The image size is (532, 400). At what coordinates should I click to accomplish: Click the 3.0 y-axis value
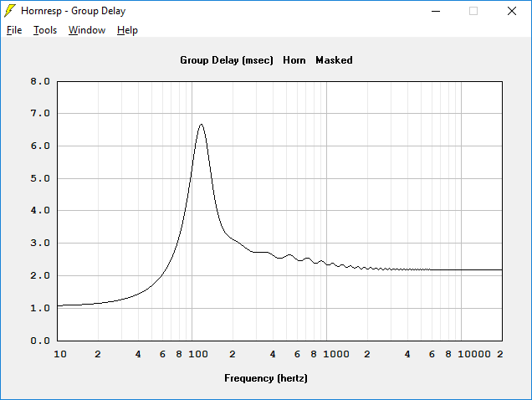tap(40, 244)
